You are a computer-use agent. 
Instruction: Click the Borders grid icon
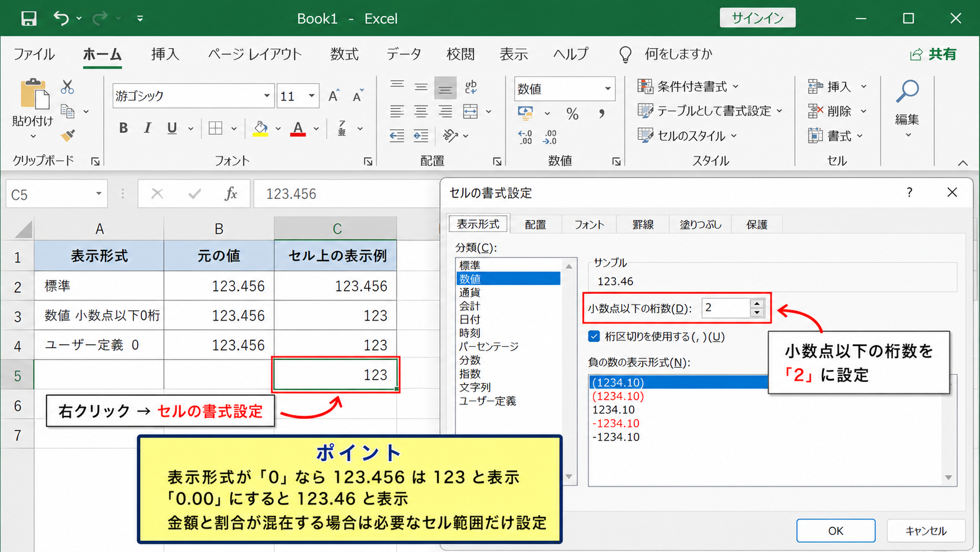[x=216, y=128]
